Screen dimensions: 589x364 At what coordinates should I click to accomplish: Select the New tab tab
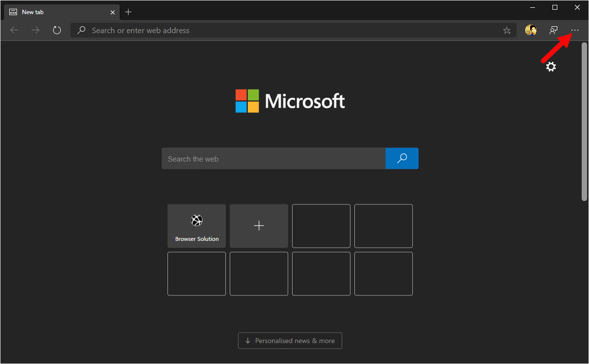pos(62,12)
